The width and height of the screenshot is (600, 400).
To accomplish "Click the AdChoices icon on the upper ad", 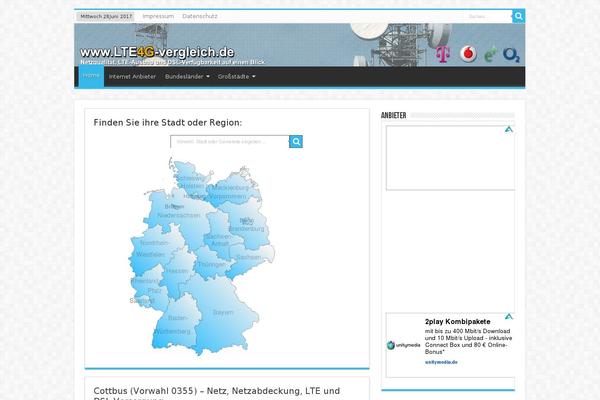I will pos(508,130).
